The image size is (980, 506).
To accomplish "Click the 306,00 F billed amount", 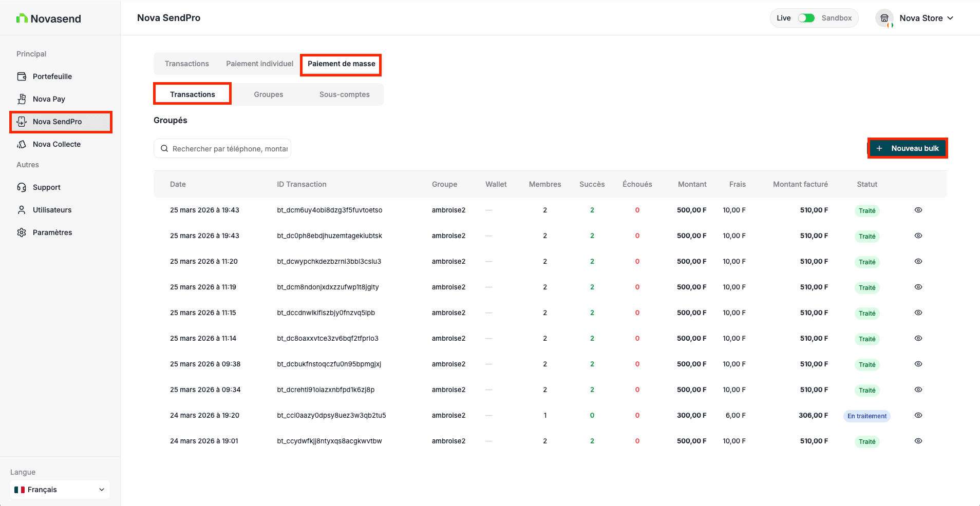I will pos(813,415).
